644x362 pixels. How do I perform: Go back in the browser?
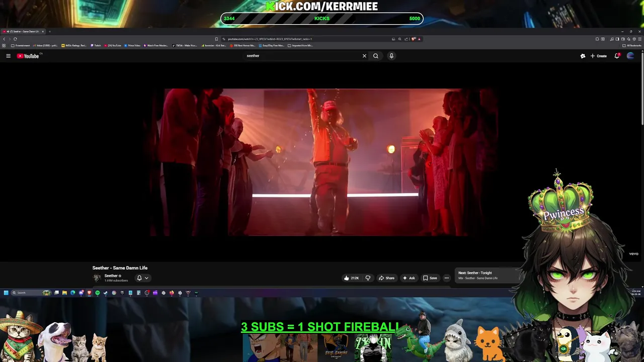click(4, 39)
